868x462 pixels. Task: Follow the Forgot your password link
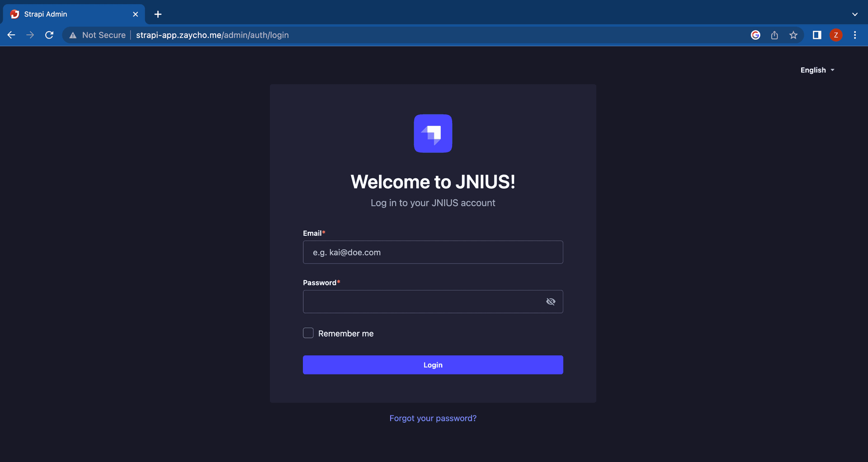tap(433, 418)
